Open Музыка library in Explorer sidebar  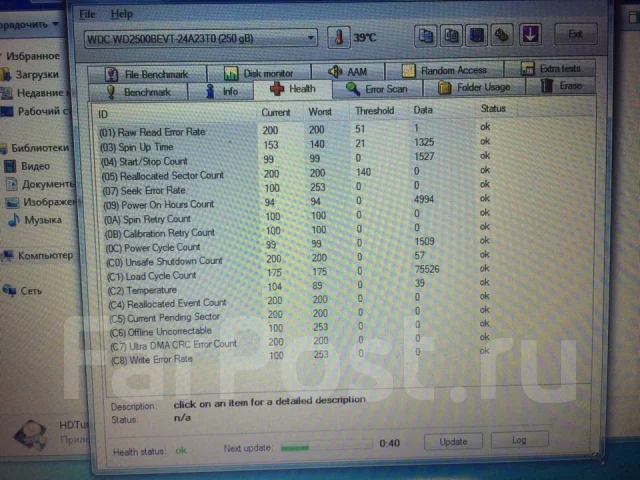pos(43,220)
